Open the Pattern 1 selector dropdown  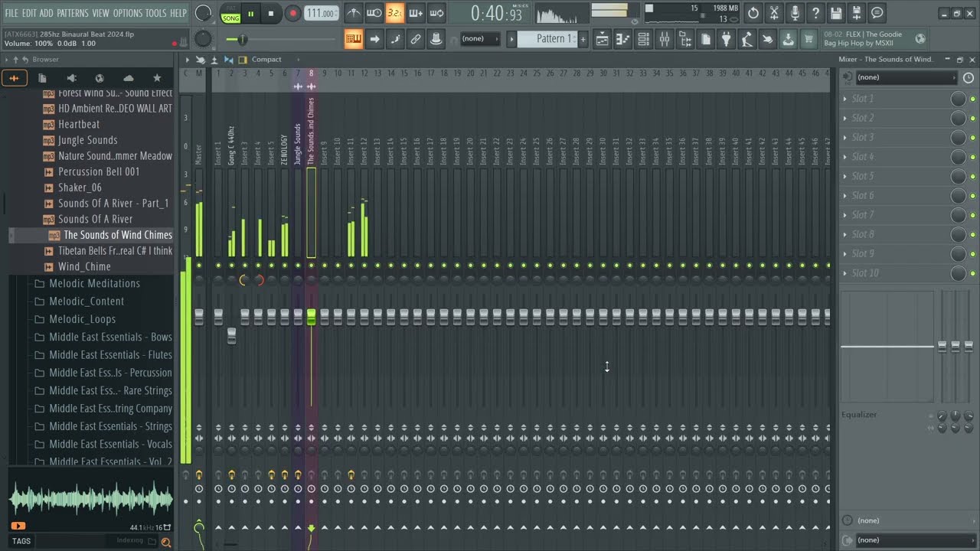pyautogui.click(x=547, y=39)
